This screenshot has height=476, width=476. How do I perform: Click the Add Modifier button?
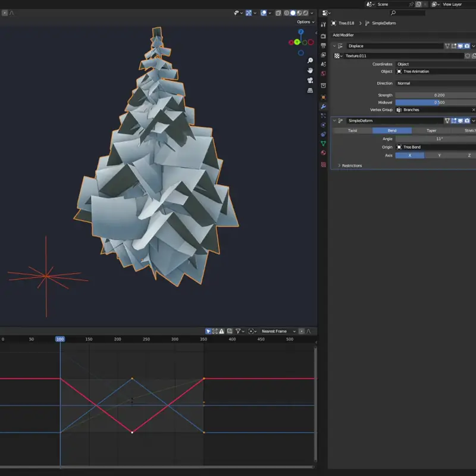pos(343,35)
